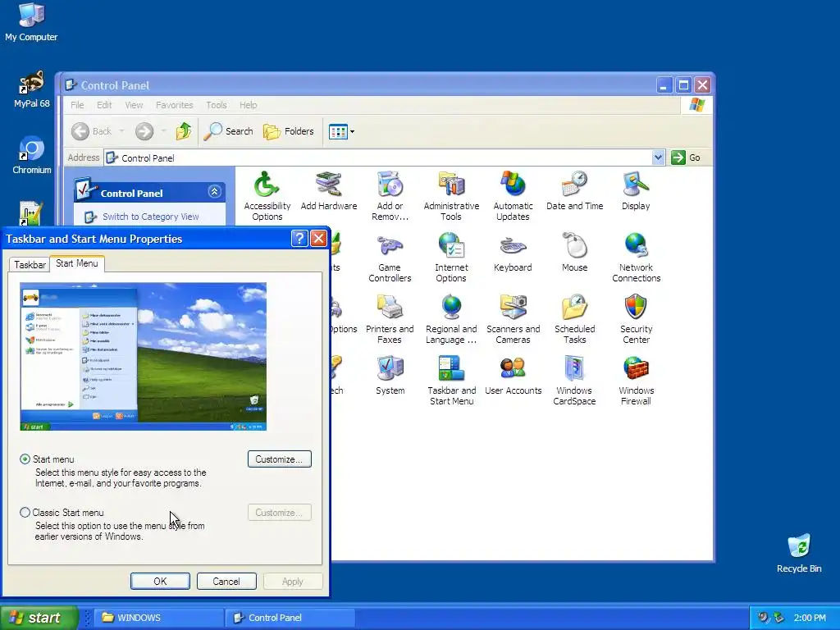
Task: Open Automatic Updates icon
Action: click(513, 195)
